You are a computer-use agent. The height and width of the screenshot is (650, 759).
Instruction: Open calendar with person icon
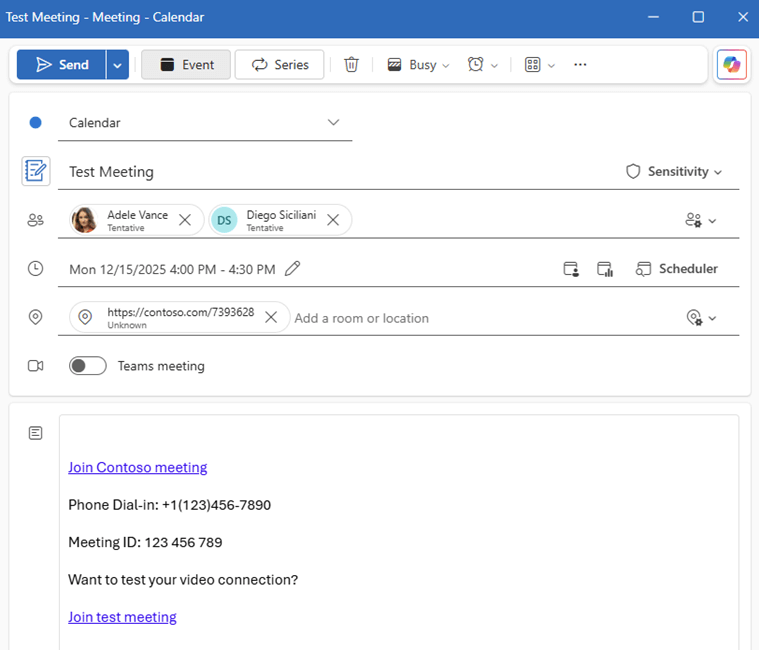click(x=571, y=269)
